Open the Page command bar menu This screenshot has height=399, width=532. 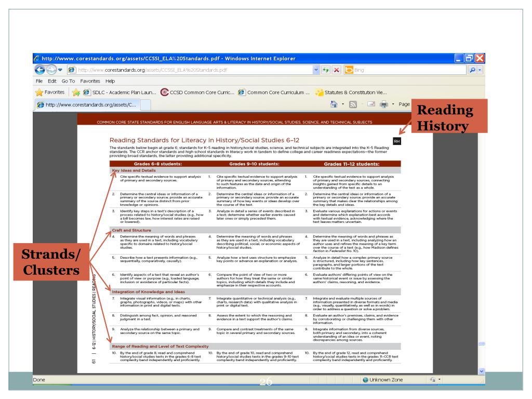click(404, 104)
